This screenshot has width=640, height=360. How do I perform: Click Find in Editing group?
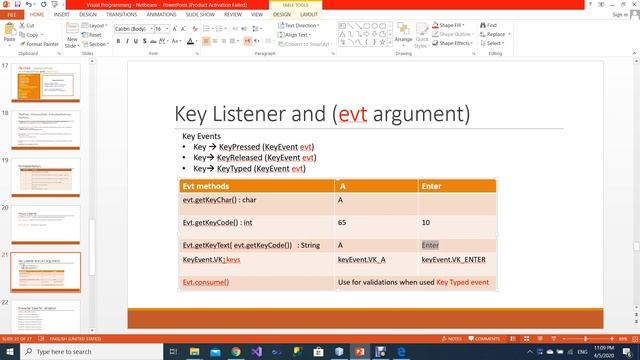pyautogui.click(x=488, y=25)
